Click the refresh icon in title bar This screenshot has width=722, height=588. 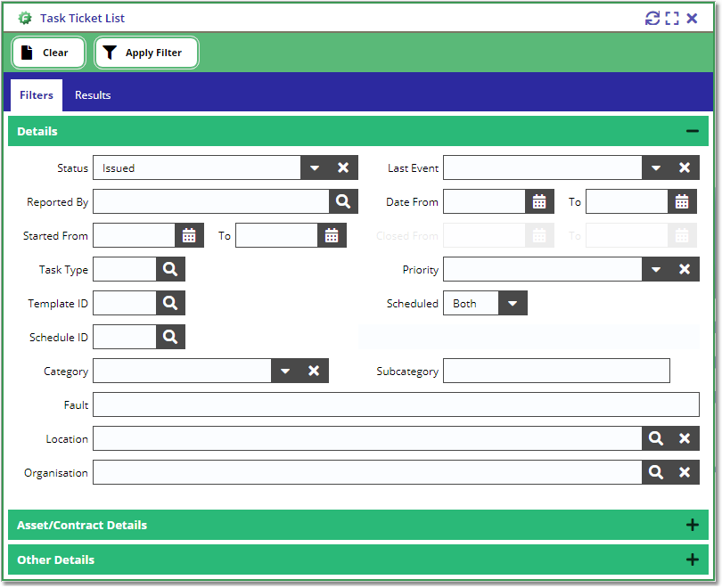click(652, 19)
